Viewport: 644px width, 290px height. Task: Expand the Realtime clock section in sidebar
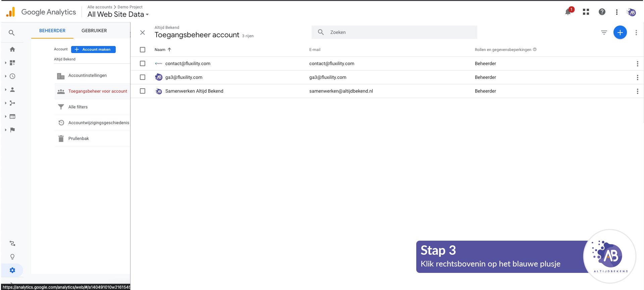coord(12,76)
